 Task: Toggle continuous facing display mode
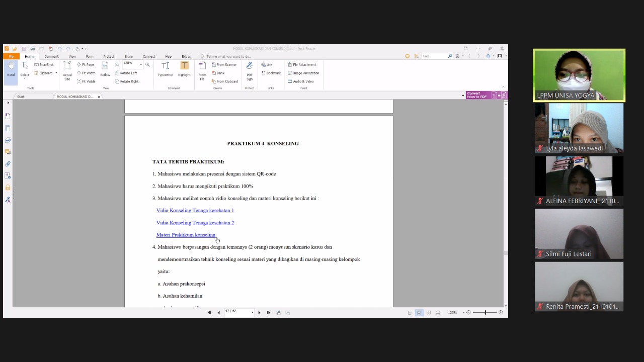point(438,312)
